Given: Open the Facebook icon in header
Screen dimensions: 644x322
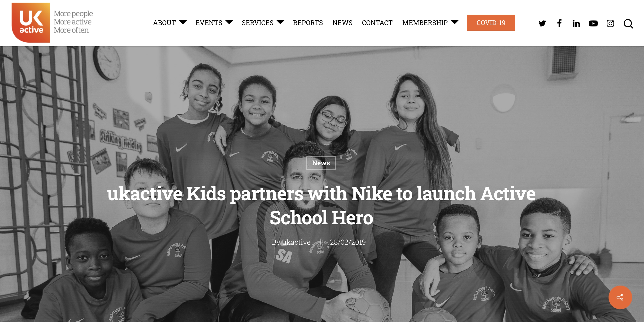Looking at the screenshot, I should coord(559,23).
